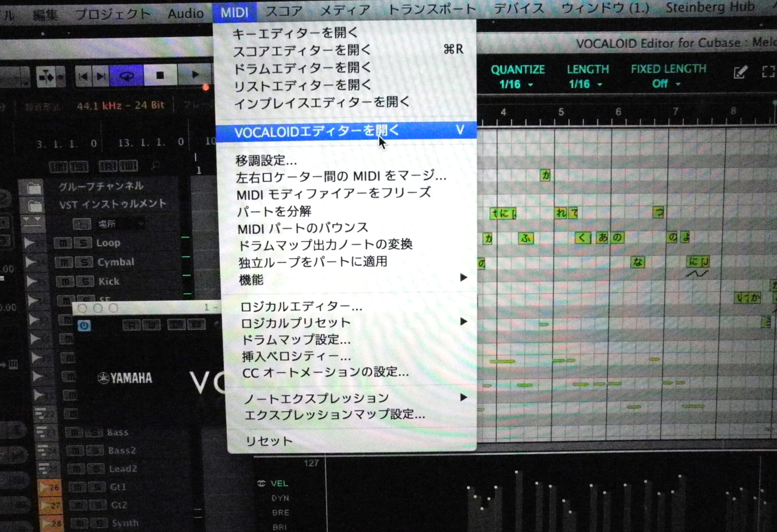Screen dimensions: 777x532
Task: Open the FIXED LENGTH Off dropdown
Action: [666, 83]
